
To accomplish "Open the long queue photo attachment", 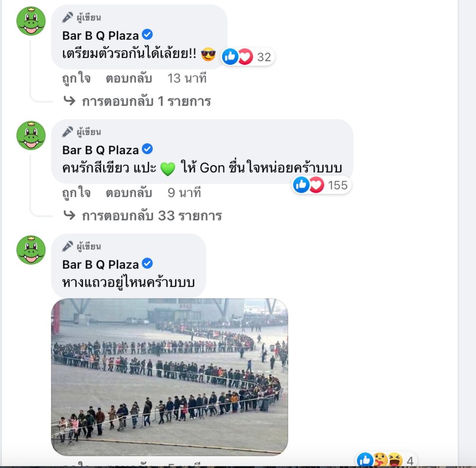I will coord(169,377).
